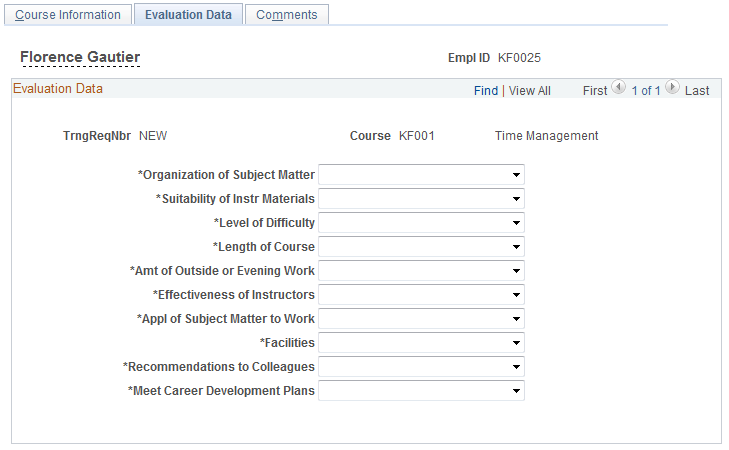
Task: Click the 1 of 1 row counter
Action: (x=646, y=91)
